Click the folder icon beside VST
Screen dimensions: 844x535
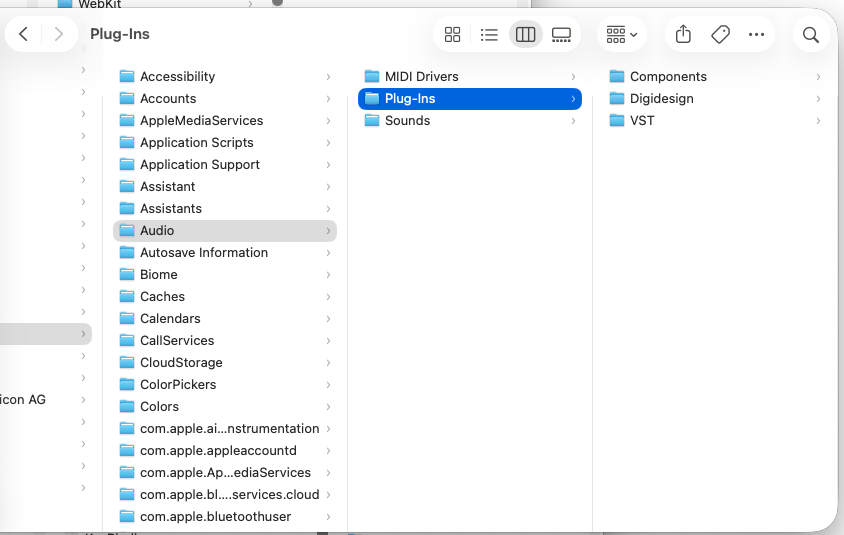[x=617, y=120]
